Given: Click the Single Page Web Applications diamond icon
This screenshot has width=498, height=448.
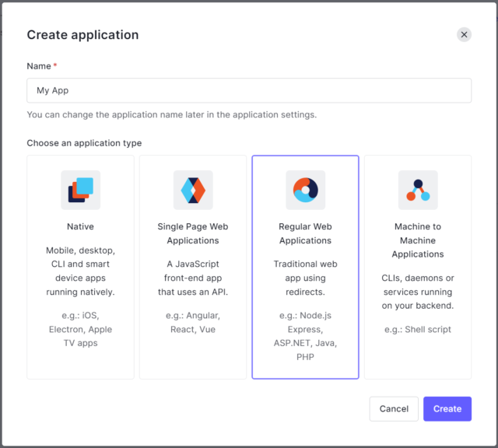Looking at the screenshot, I should 193,190.
